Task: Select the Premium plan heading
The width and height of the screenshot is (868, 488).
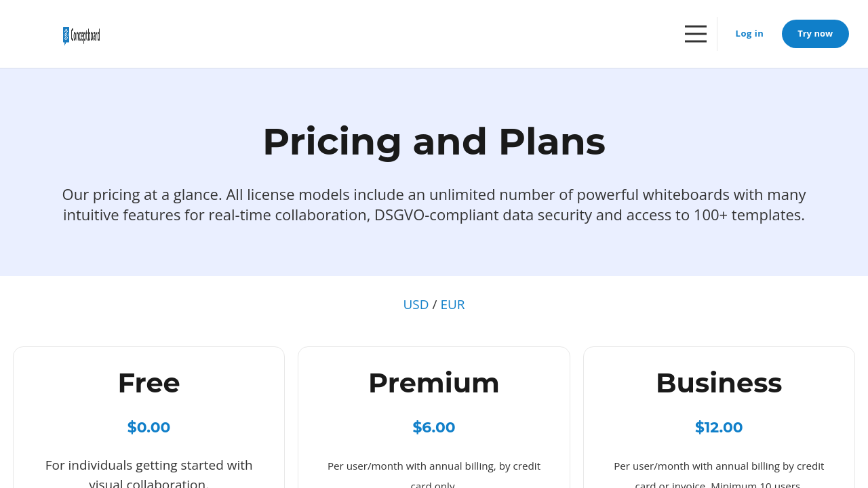Action: point(433,383)
